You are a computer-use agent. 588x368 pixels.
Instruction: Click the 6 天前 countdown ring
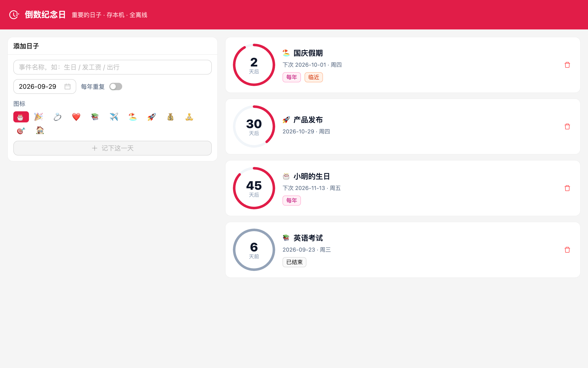(x=254, y=250)
